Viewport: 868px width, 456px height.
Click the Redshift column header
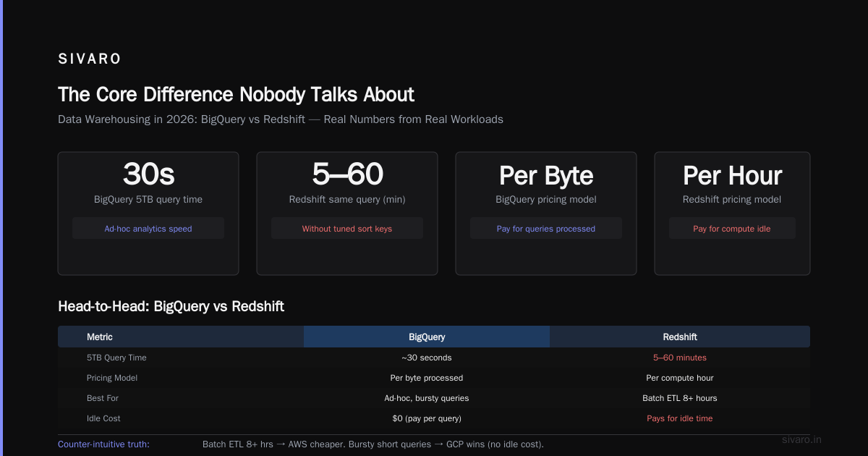point(680,337)
